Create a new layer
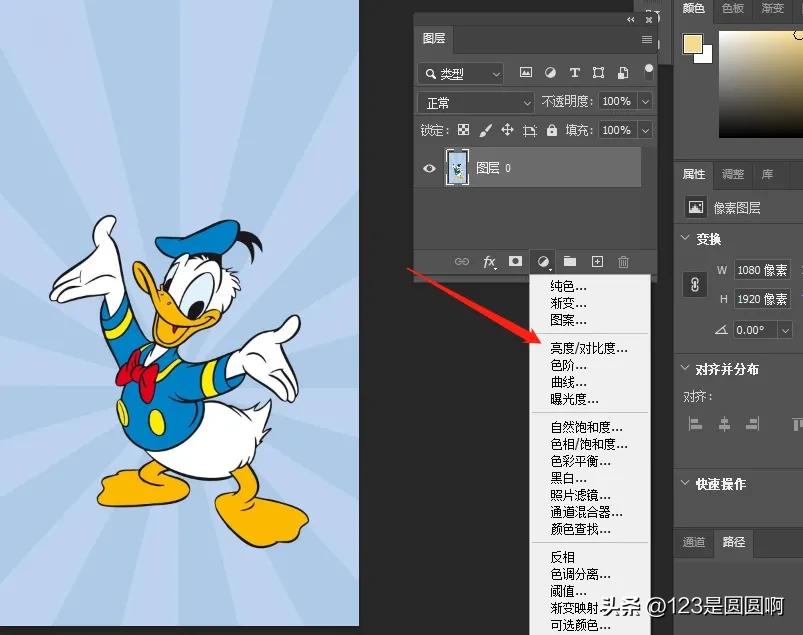803x635 pixels. click(597, 261)
